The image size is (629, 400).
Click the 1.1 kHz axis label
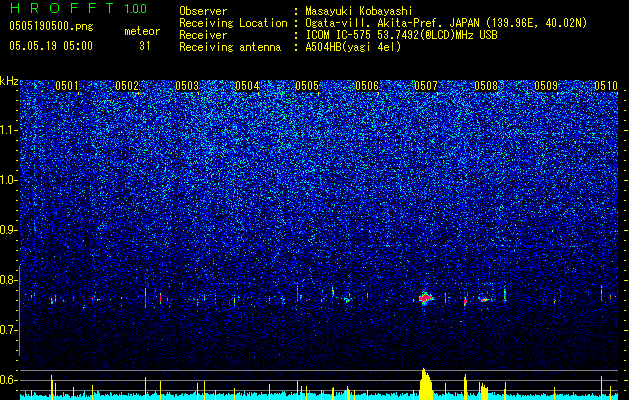tap(8, 130)
